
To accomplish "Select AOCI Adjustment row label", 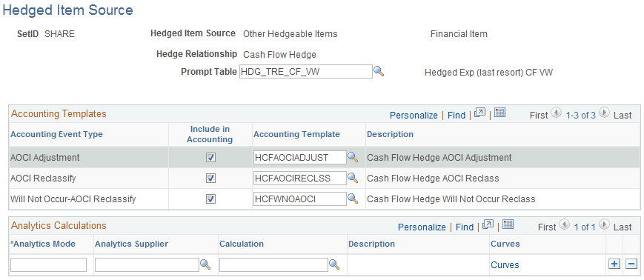I will (x=44, y=158).
